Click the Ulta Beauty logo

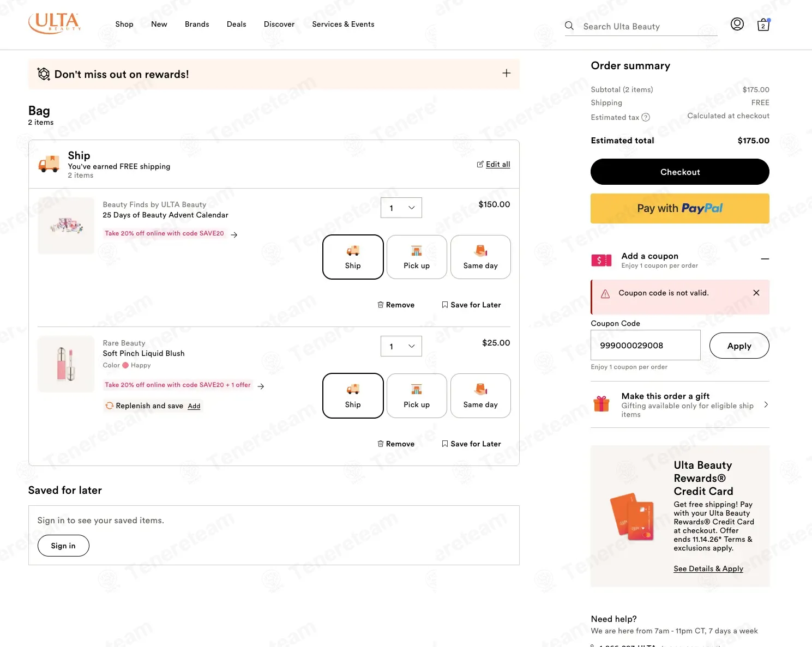(x=55, y=23)
